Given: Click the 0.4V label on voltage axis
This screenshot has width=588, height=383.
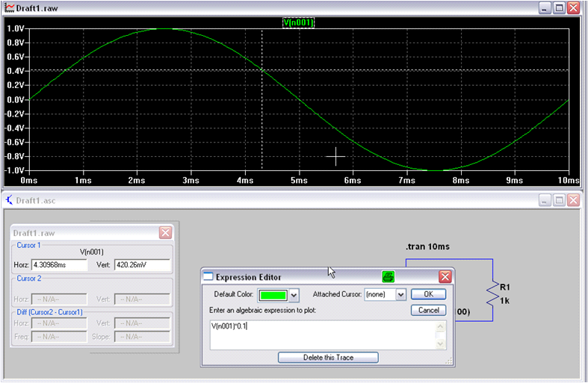Looking at the screenshot, I should (16, 71).
